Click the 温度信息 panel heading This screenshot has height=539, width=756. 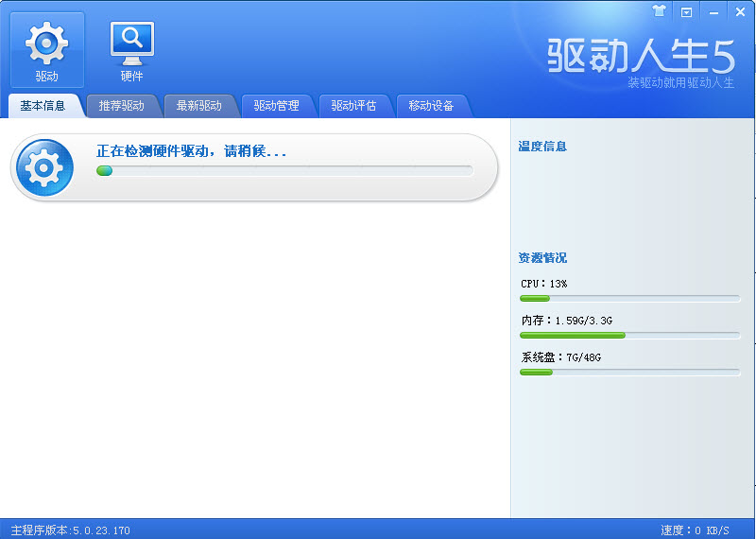[x=542, y=147]
